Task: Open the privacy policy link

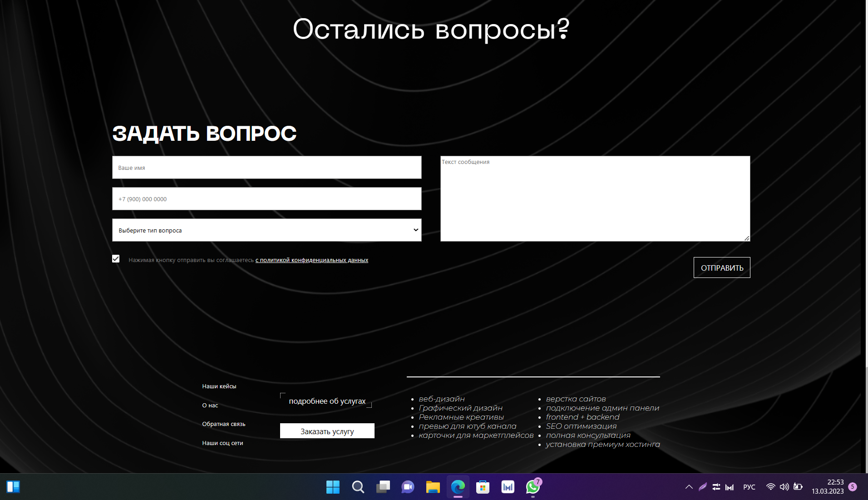Action: coord(311,260)
